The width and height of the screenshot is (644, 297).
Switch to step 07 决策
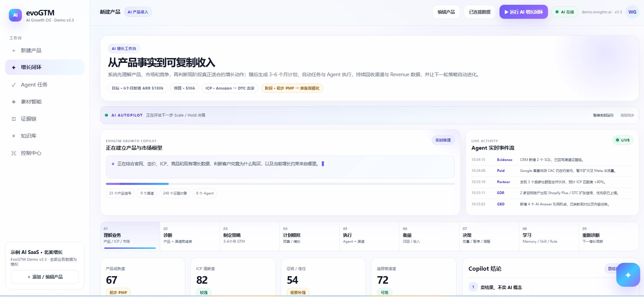[489, 236]
